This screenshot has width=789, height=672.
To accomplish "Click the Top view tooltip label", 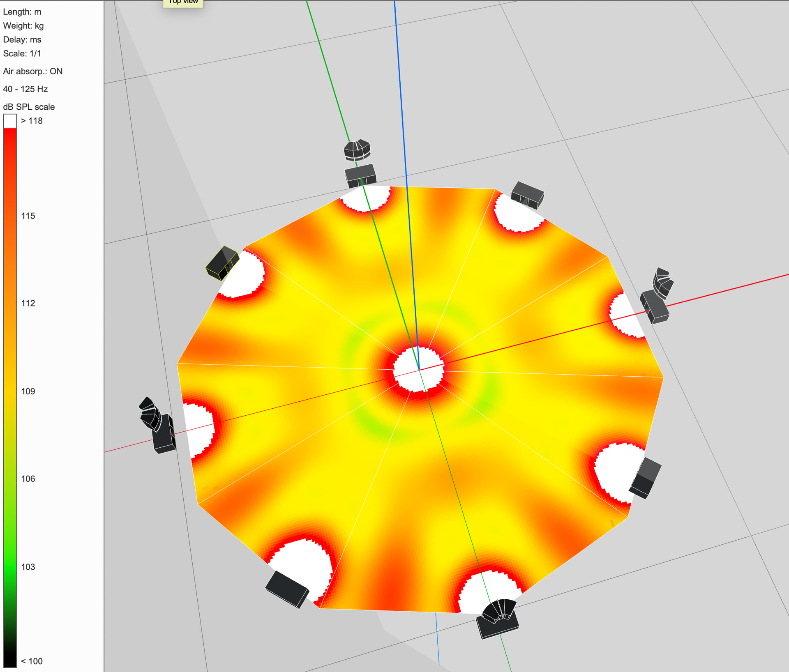I will 183,2.
